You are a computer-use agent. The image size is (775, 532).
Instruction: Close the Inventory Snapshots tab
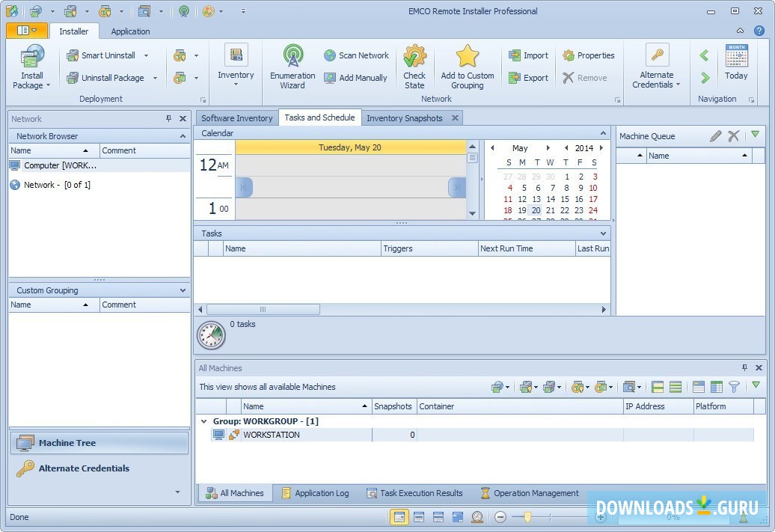[455, 117]
